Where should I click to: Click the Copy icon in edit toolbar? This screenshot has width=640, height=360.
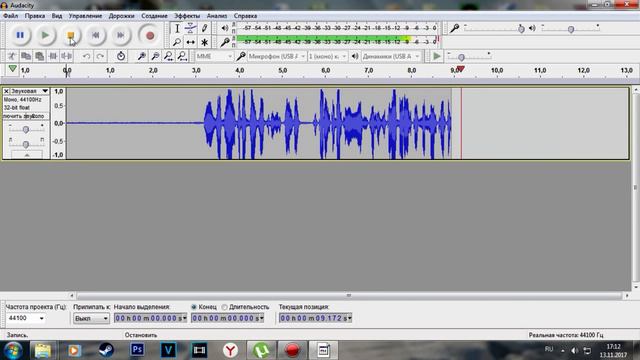pyautogui.click(x=26, y=56)
